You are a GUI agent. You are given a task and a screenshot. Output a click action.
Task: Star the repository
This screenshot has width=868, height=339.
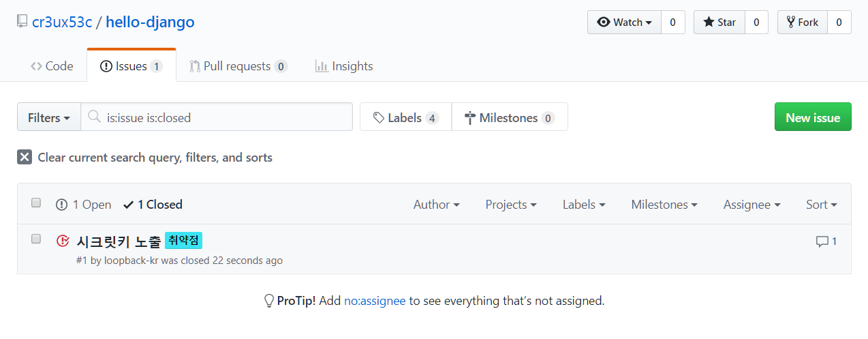pos(719,23)
